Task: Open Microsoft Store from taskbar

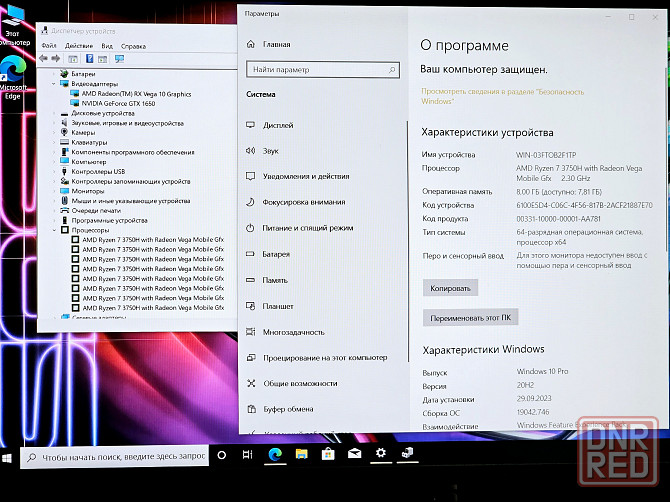Action: 328,454
